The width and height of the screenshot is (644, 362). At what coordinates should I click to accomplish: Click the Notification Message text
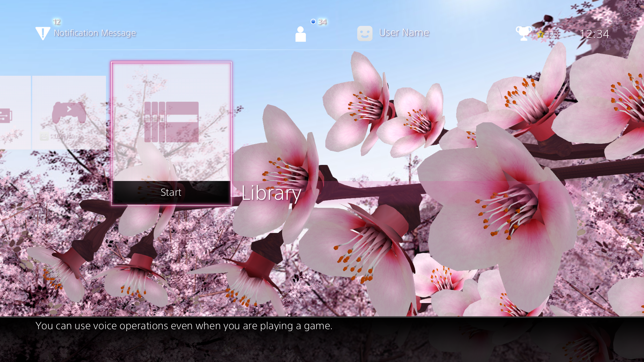click(95, 33)
